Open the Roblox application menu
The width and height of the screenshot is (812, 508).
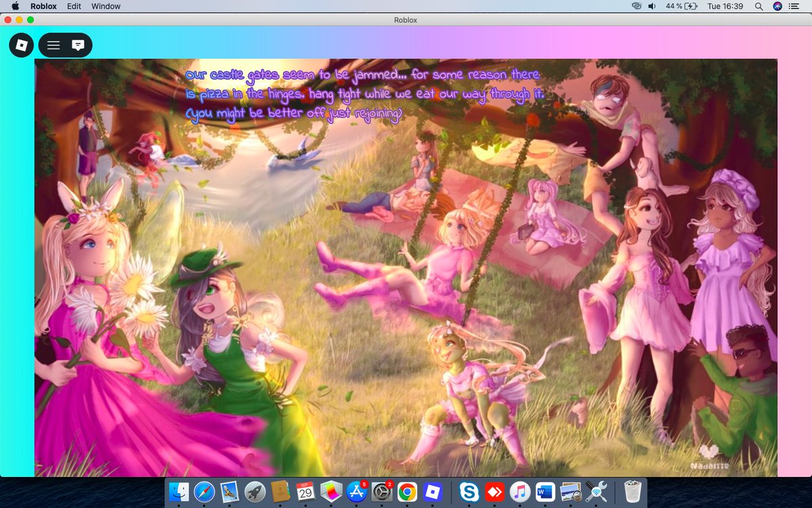click(43, 6)
